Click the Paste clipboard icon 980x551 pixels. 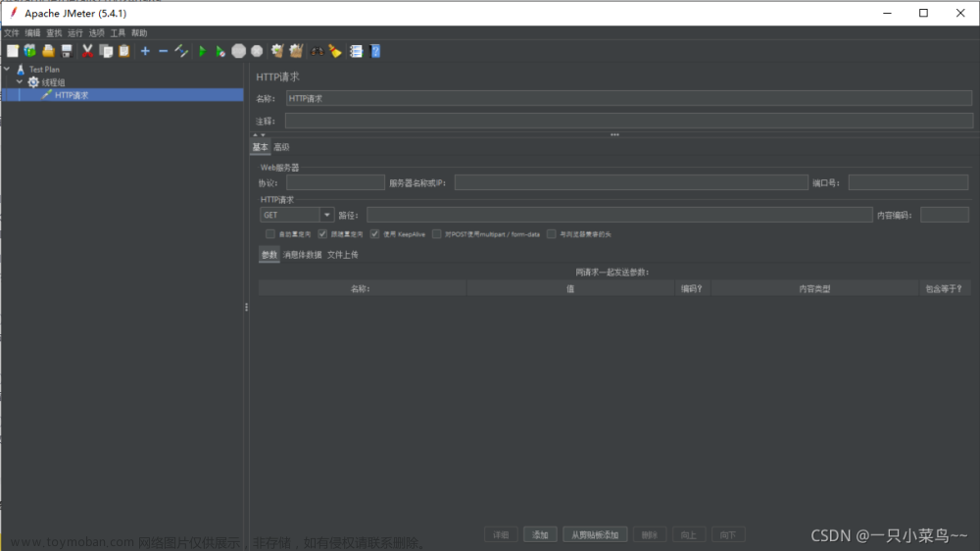(124, 51)
